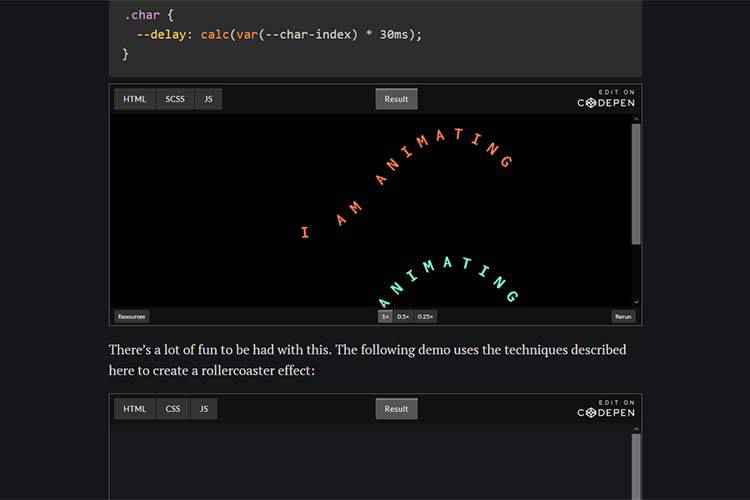Click scroll down arrow in first embed
Screen dimensions: 750x500
[x=636, y=302]
